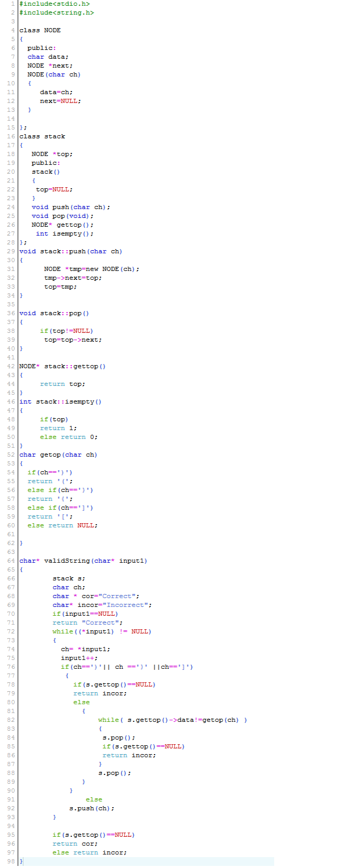Screen dimensions: 360x868
Task: Click line number 64 in the gutter
Action: [x=11, y=561]
